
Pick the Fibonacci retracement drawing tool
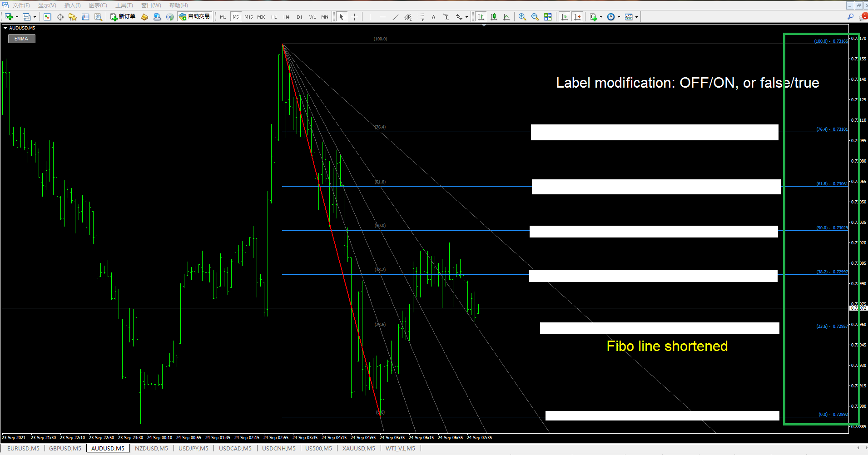point(421,17)
